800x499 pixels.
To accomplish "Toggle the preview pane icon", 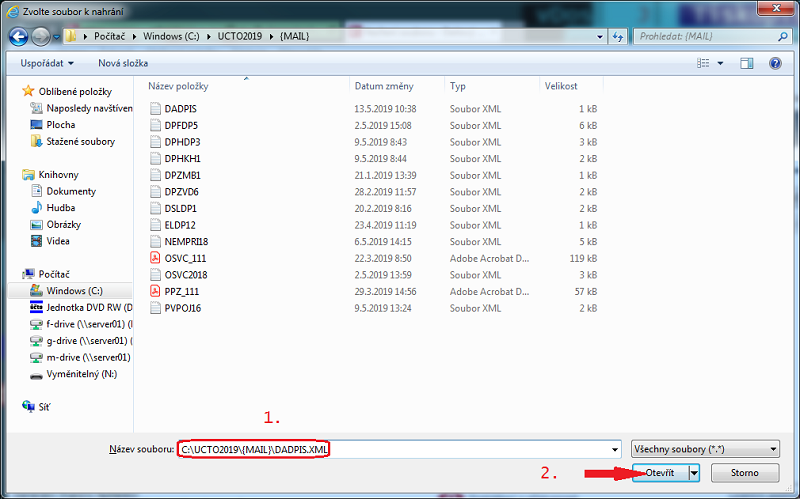I will pyautogui.click(x=746, y=63).
